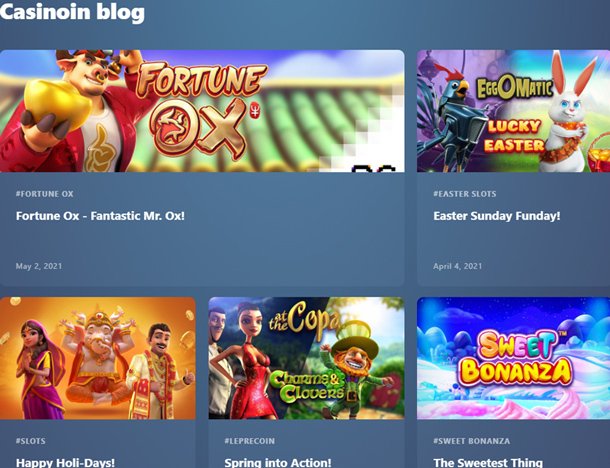Click the #SLOTS tag
Image resolution: width=610 pixels, height=468 pixels.
click(x=30, y=441)
